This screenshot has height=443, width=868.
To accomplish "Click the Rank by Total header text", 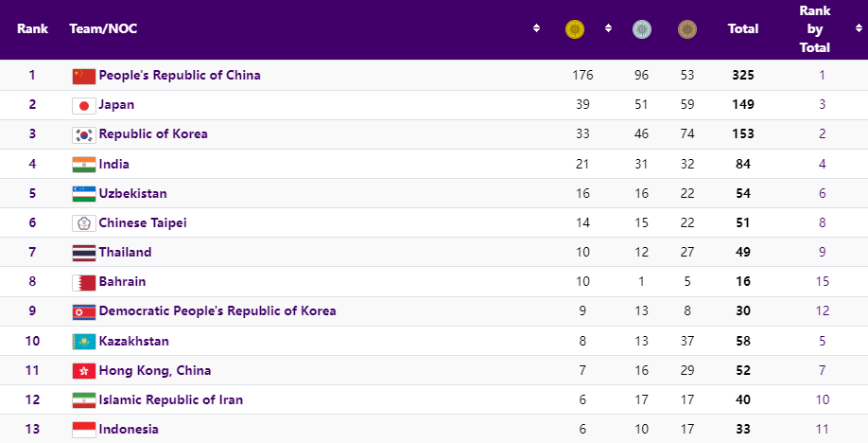I will click(815, 28).
